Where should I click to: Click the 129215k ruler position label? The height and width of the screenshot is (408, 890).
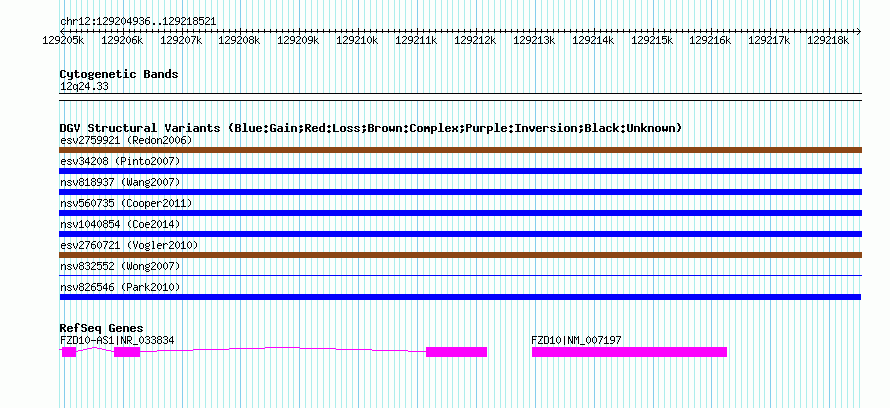652,41
